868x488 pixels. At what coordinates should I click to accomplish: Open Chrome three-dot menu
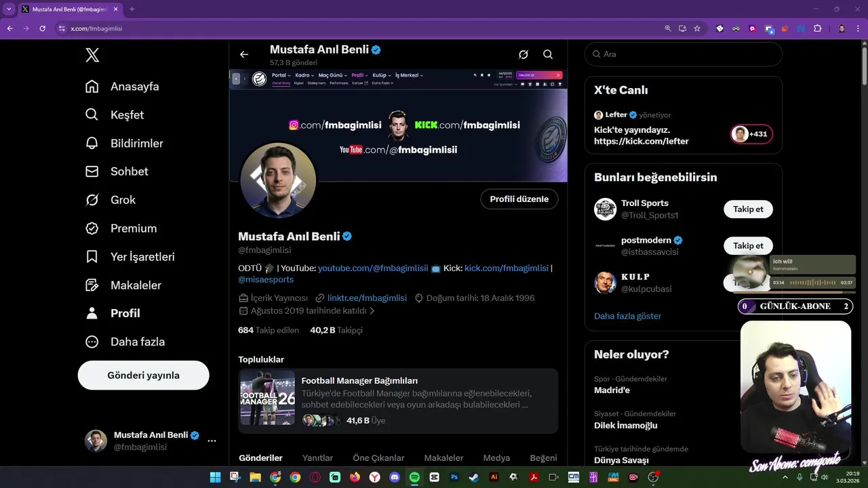859,28
